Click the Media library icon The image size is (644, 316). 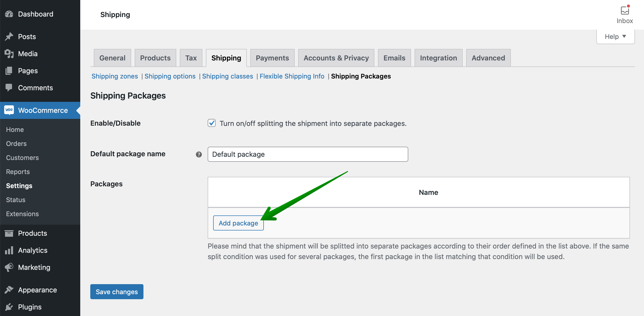(x=9, y=54)
